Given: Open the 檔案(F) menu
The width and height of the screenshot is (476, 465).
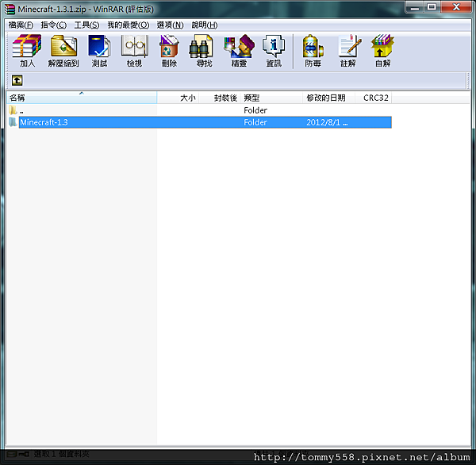Looking at the screenshot, I should [x=21, y=25].
